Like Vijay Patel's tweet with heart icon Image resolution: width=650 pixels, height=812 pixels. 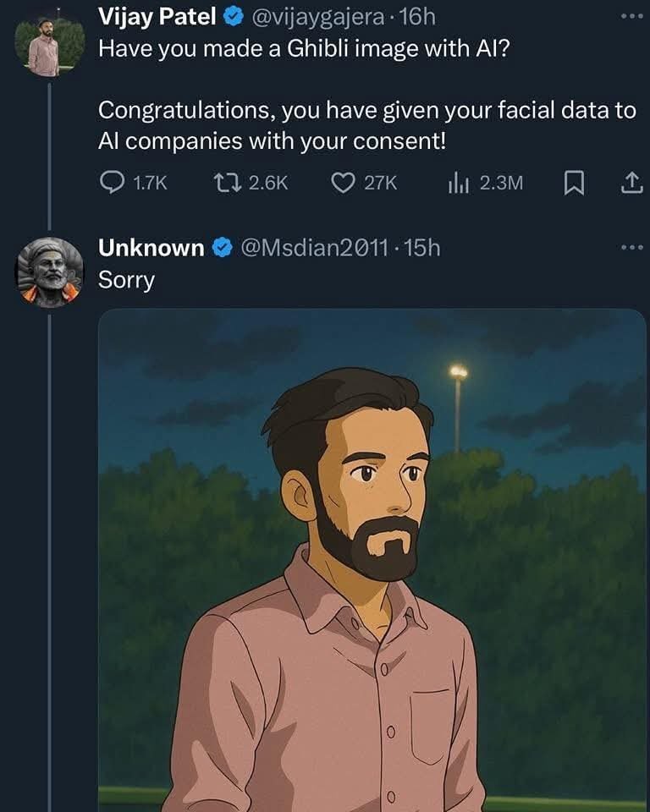(x=343, y=183)
